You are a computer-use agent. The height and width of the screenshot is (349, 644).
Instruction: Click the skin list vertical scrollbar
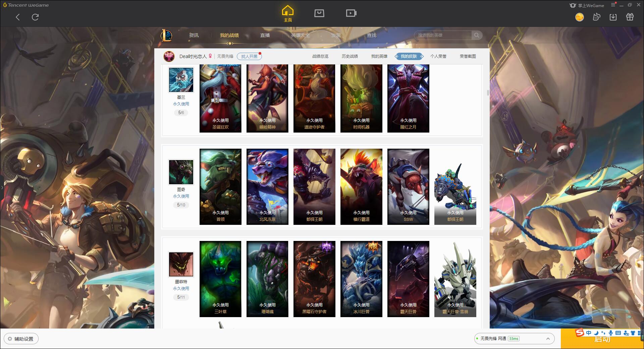click(x=488, y=93)
